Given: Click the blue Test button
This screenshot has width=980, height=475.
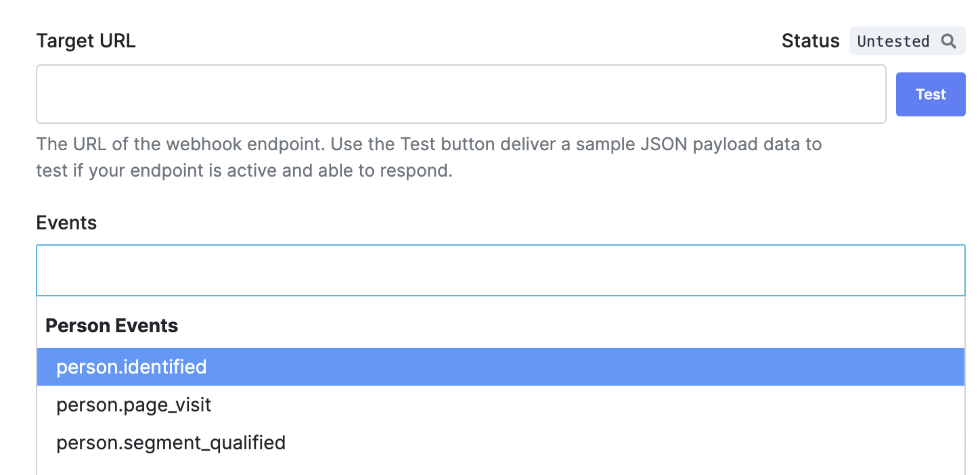Looking at the screenshot, I should point(931,95).
